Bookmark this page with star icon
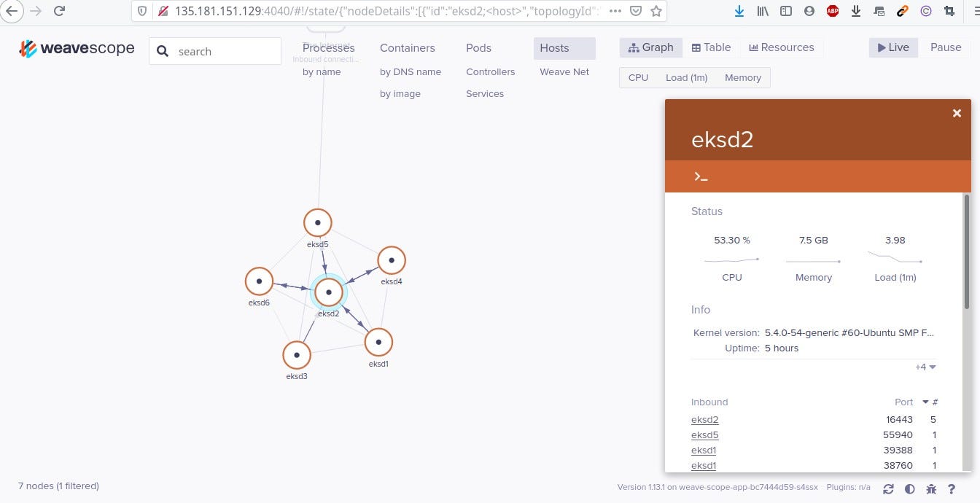980x503 pixels. click(656, 11)
